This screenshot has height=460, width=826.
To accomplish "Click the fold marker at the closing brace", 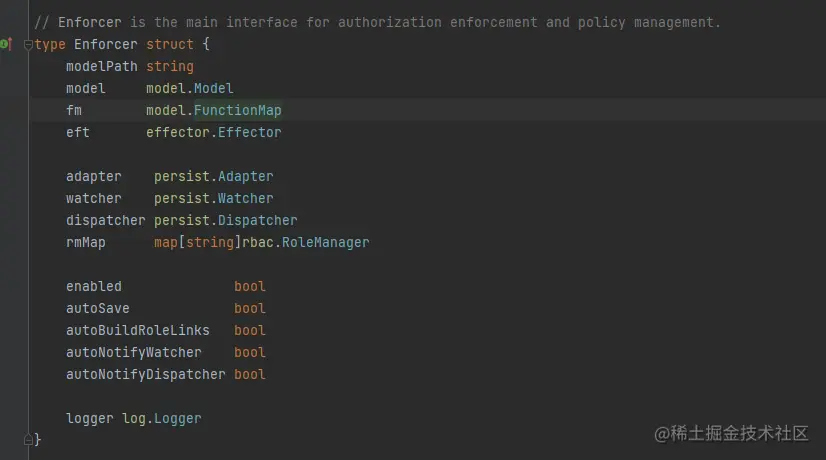I will [29, 439].
